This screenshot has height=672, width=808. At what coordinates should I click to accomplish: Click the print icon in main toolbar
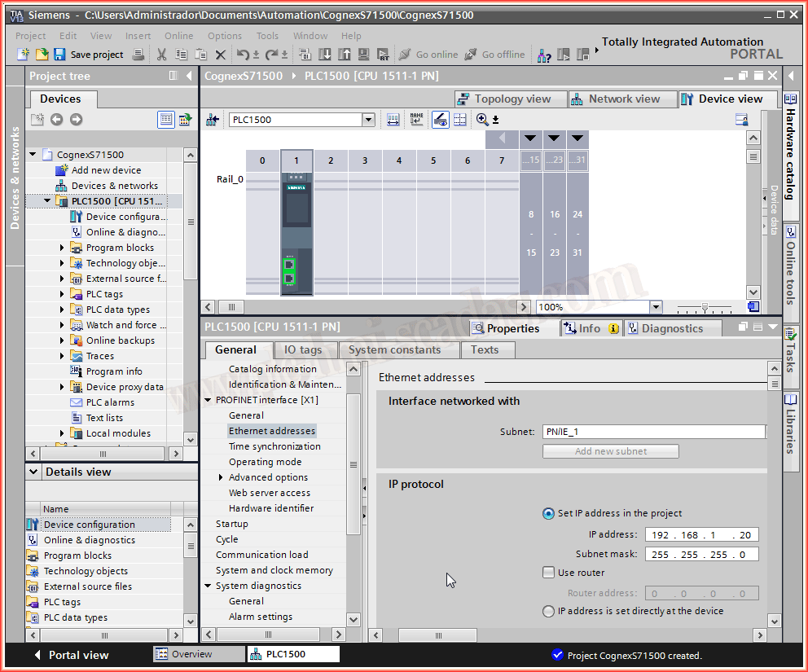138,55
